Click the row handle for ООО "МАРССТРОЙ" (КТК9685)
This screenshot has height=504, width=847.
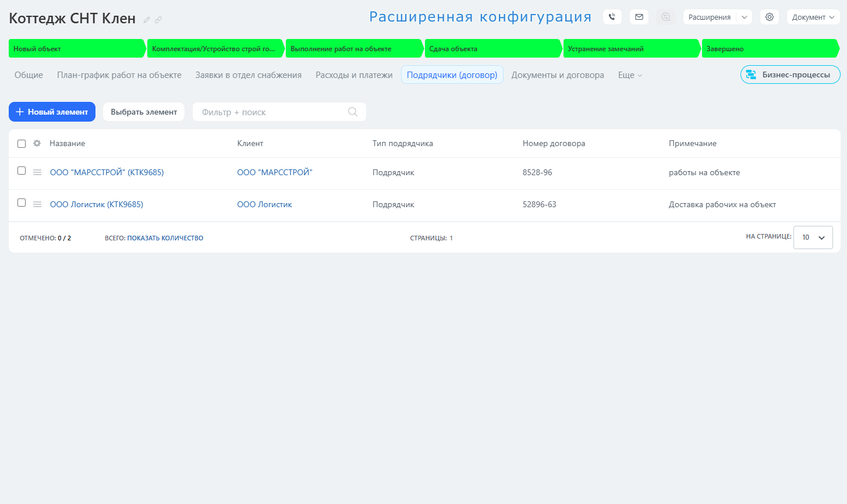click(x=37, y=172)
